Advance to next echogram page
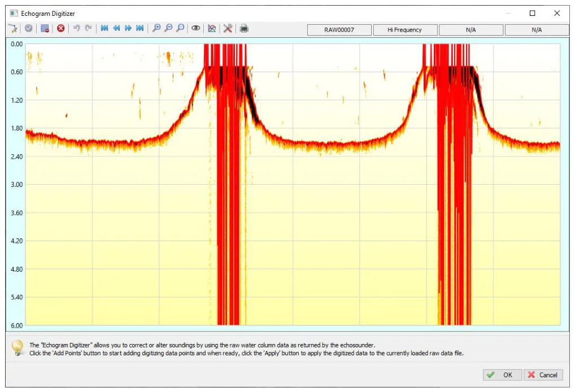Screen dimensions: 575x392 click(128, 28)
